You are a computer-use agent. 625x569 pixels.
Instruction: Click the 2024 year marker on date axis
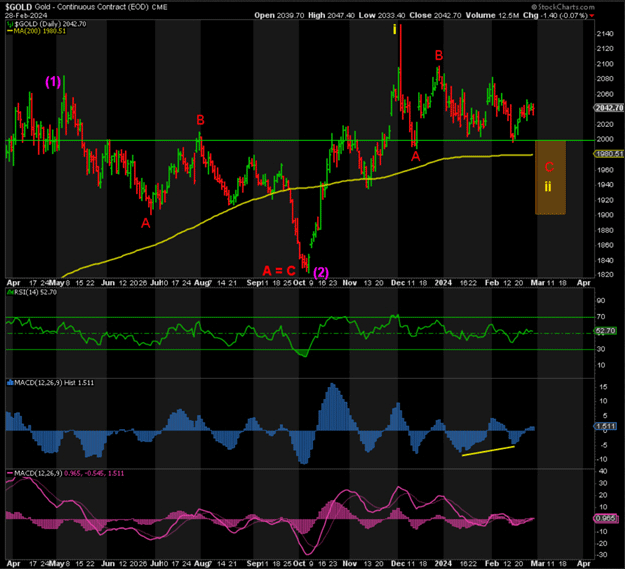point(444,284)
